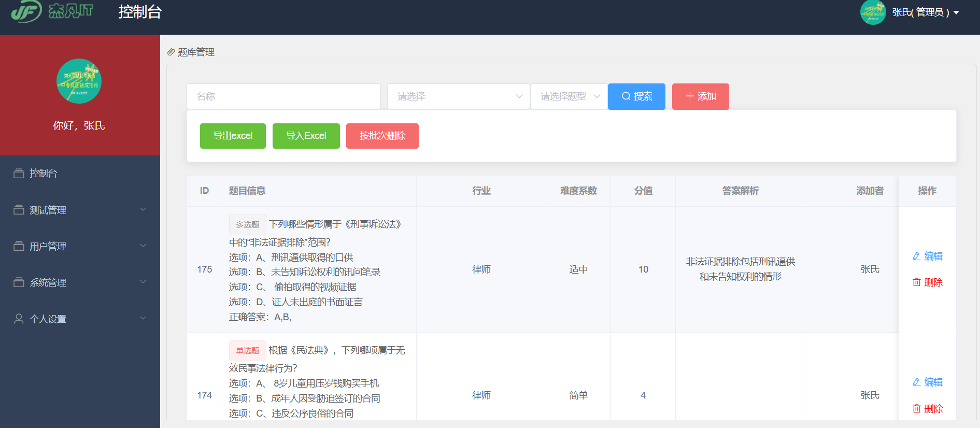
Task: Click the 行业 column header
Action: [481, 191]
